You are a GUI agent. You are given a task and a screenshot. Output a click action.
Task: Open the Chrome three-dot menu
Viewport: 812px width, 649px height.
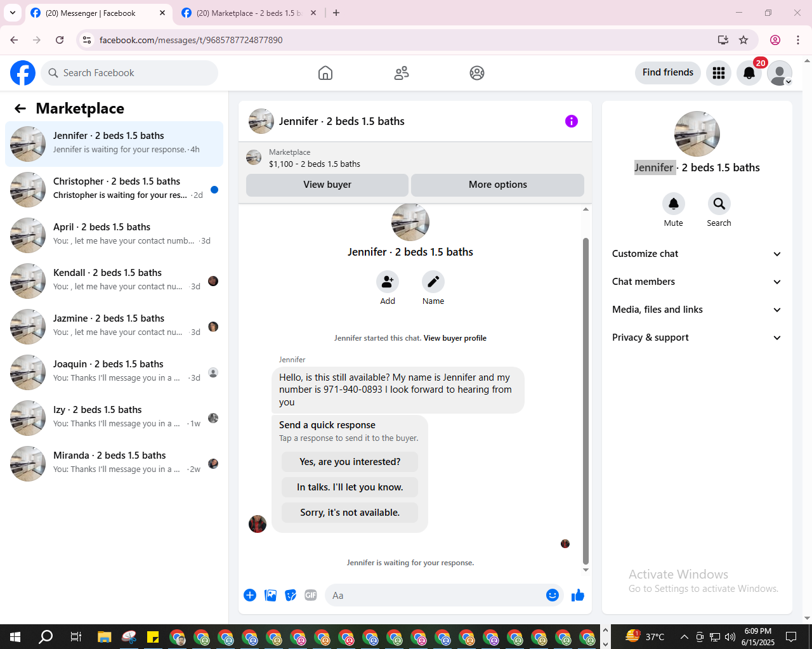(798, 40)
